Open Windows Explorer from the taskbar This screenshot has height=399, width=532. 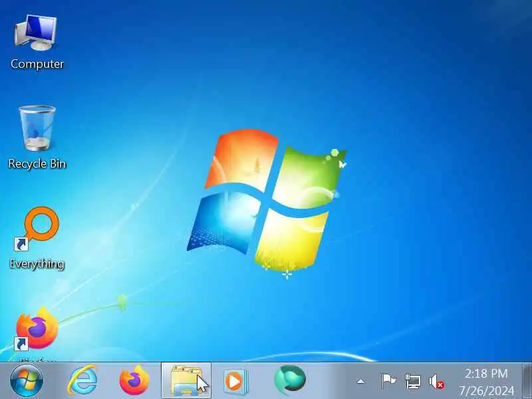(x=186, y=380)
